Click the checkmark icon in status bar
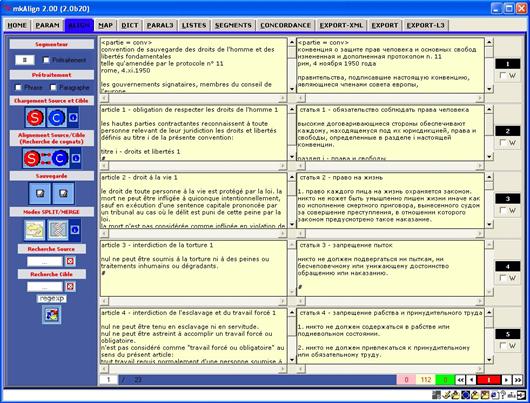Screen dimensions: 530x403 click(x=446, y=395)
